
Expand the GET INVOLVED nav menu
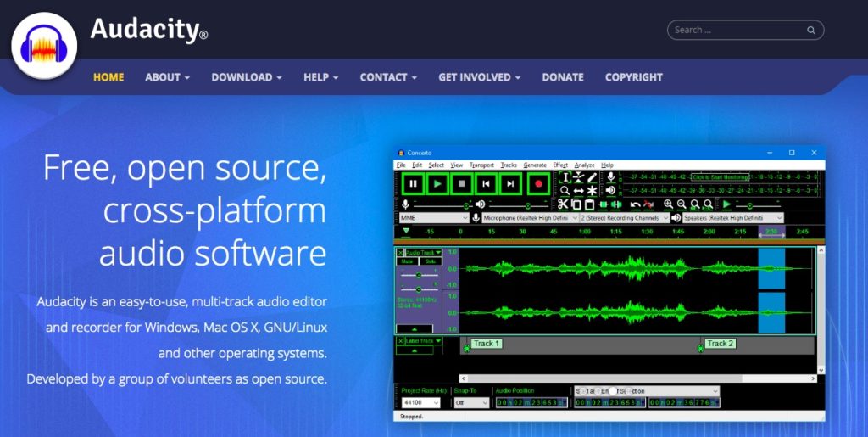(x=480, y=77)
